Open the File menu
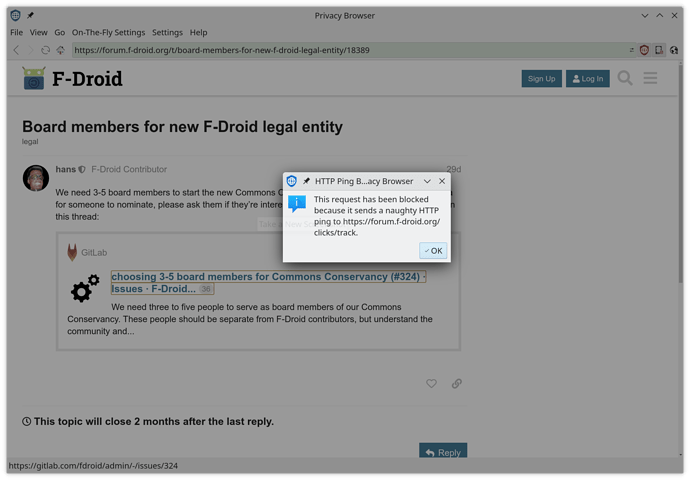690x480 pixels. click(16, 33)
